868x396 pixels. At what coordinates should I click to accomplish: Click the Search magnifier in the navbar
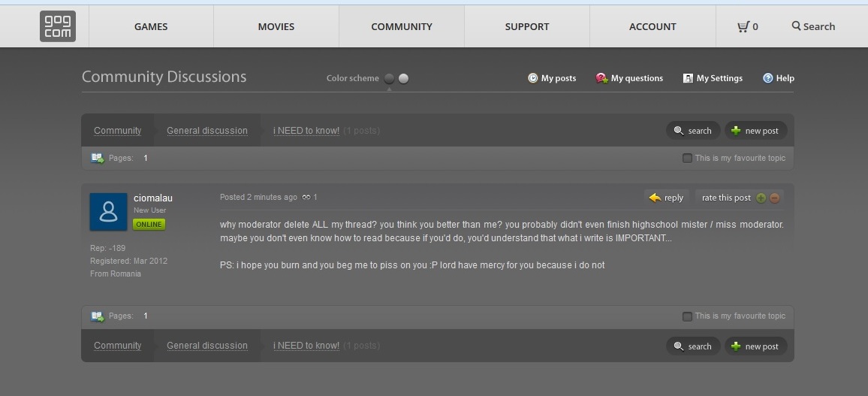[796, 26]
